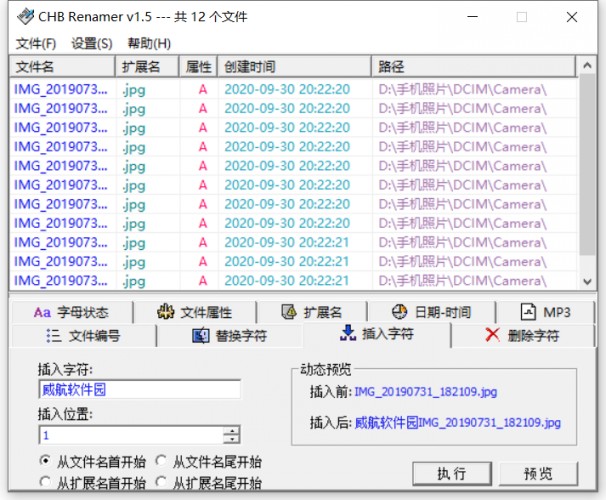Click the D:\手机照片\DCIM\Camera\ path in first row
This screenshot has height=500, width=606.
(x=462, y=90)
